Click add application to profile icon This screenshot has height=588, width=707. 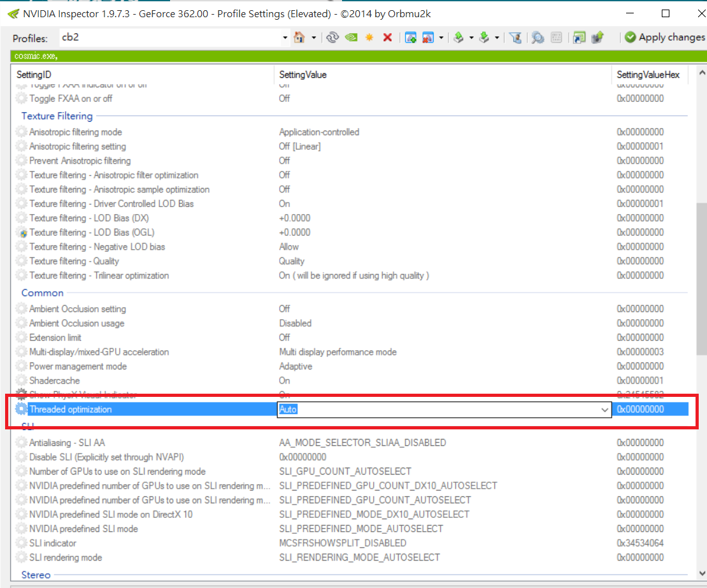pyautogui.click(x=411, y=38)
